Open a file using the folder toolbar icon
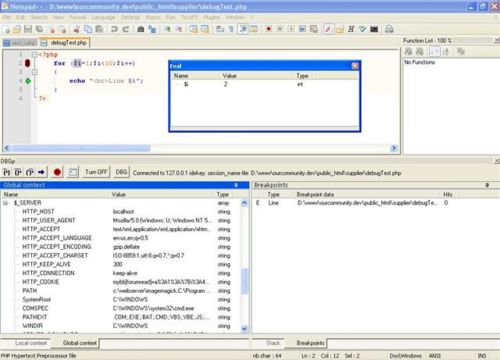This screenshot has height=360, width=500. [17, 29]
